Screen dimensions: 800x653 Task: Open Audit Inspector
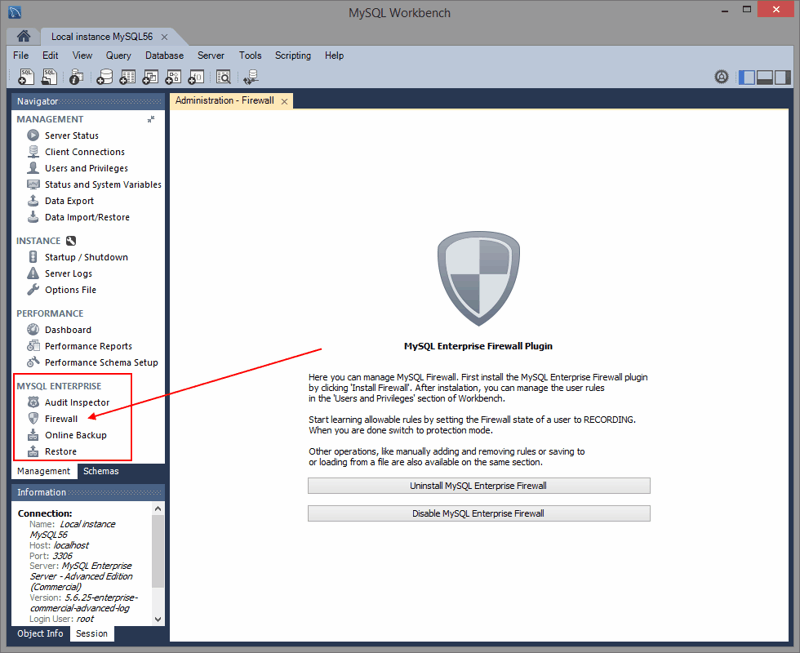point(77,403)
